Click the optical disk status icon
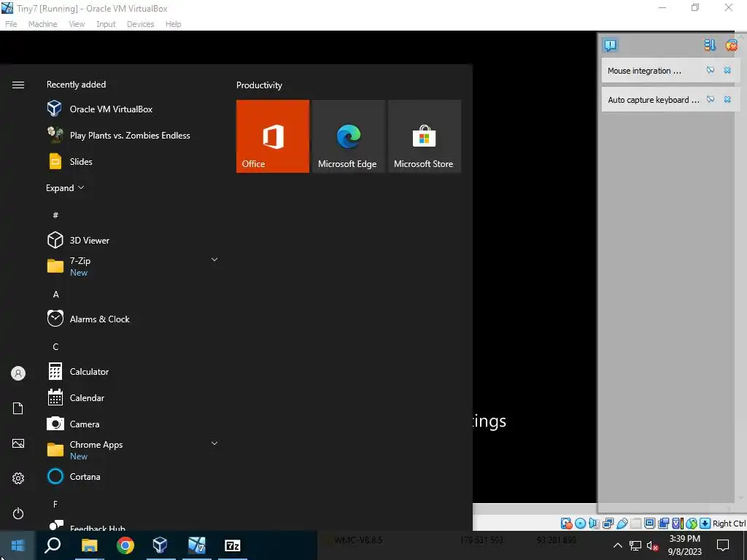The width and height of the screenshot is (747, 560). click(x=580, y=524)
